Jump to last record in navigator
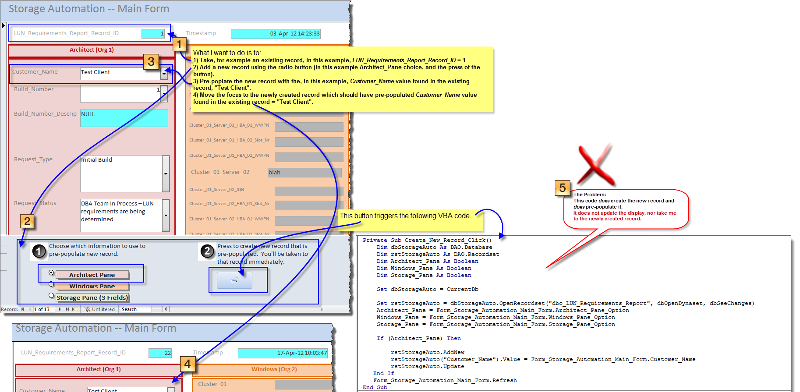This screenshot has height=392, width=800. point(67,309)
